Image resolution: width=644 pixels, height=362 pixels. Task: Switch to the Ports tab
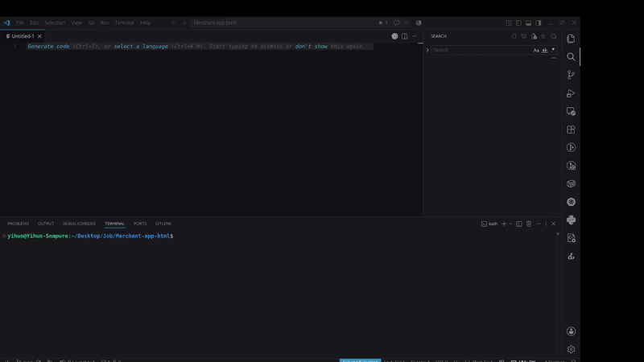[139, 224]
